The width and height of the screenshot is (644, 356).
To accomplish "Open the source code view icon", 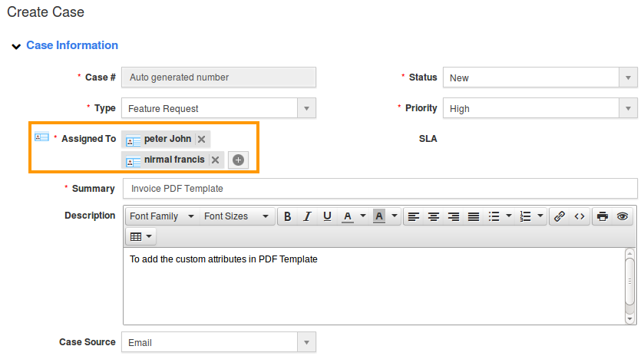I will 580,216.
